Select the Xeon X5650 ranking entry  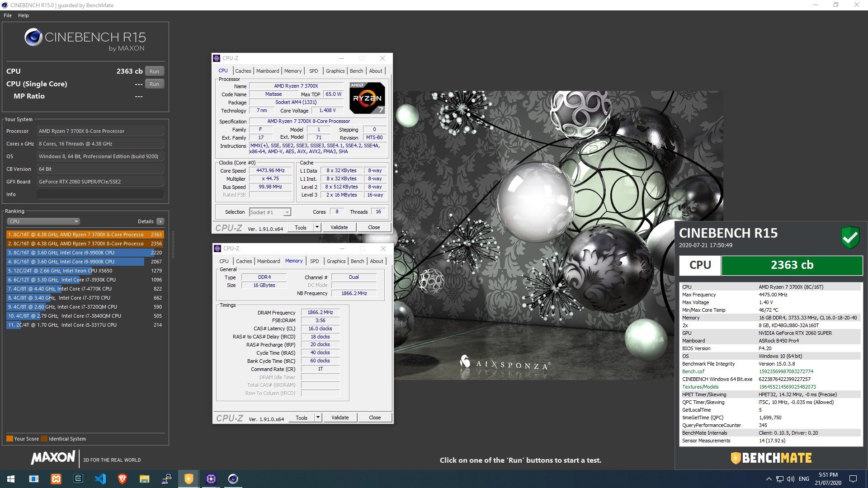85,271
